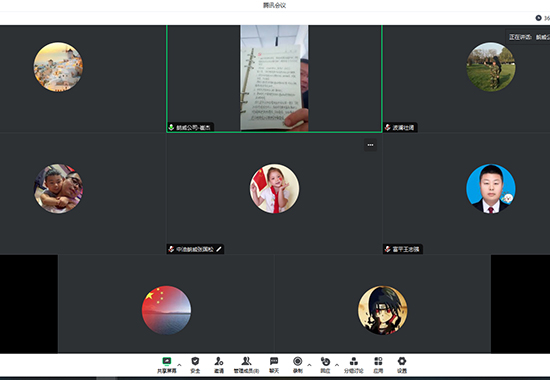Expand reactions options arrow
550x380 pixels.
click(x=337, y=365)
